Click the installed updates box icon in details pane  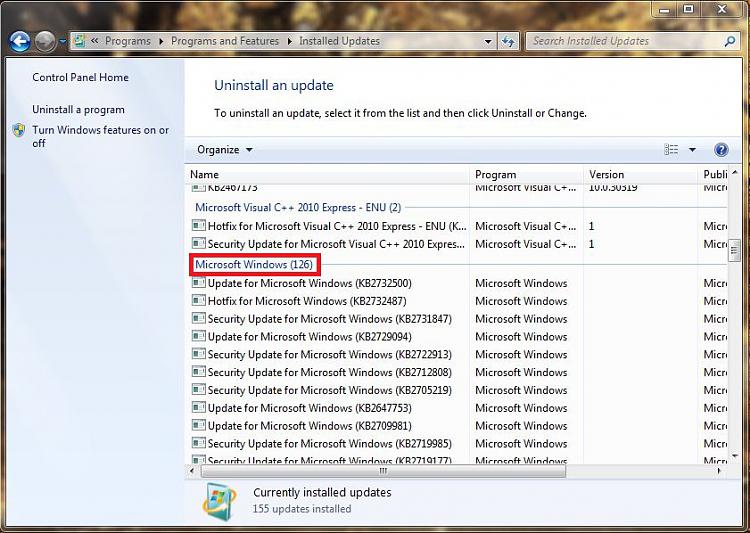point(220,501)
